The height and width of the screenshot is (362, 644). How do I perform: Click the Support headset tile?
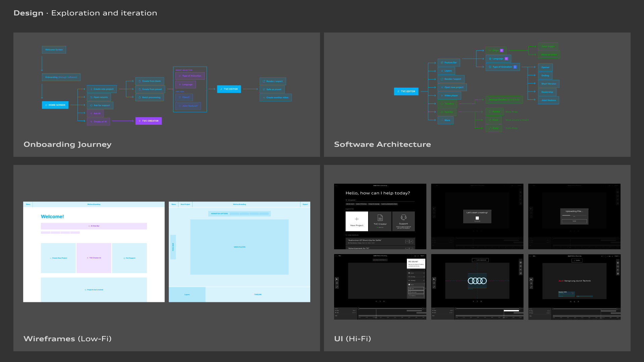[404, 221]
